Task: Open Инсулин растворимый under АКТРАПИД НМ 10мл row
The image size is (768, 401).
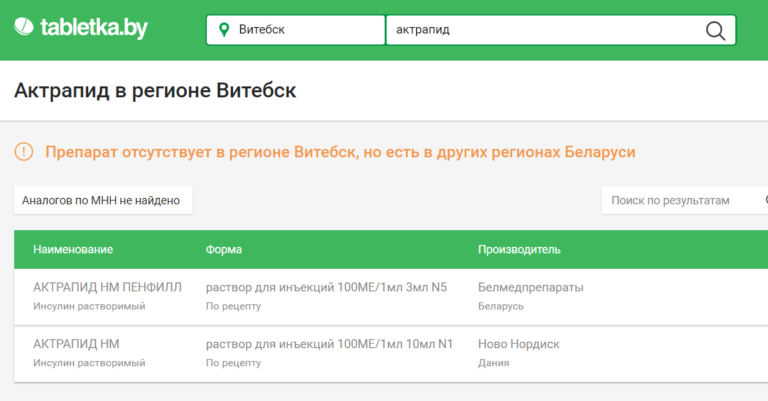Action: click(89, 363)
